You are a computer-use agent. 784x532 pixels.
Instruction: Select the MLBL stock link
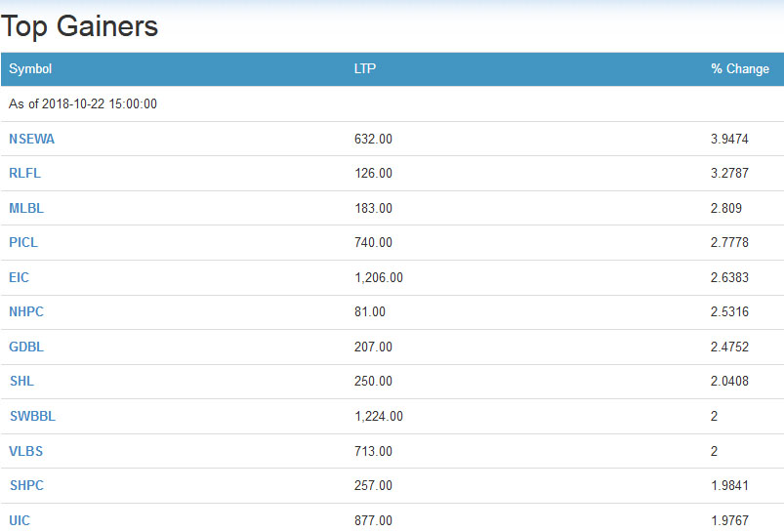26,208
